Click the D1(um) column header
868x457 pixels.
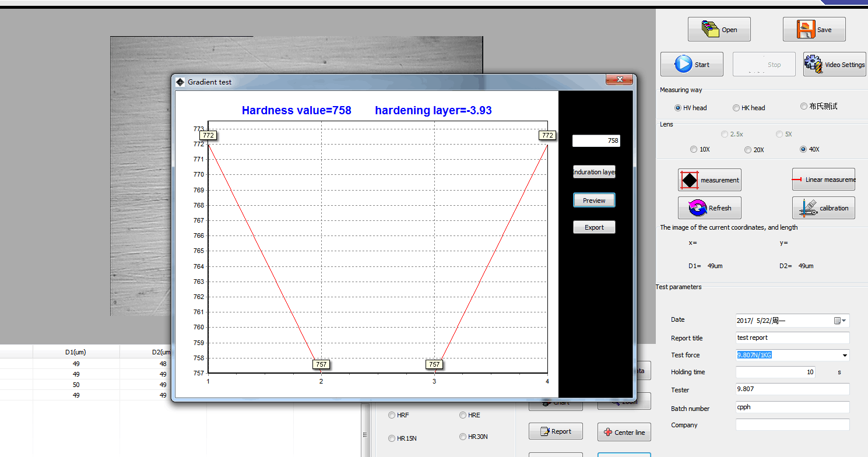tap(76, 352)
